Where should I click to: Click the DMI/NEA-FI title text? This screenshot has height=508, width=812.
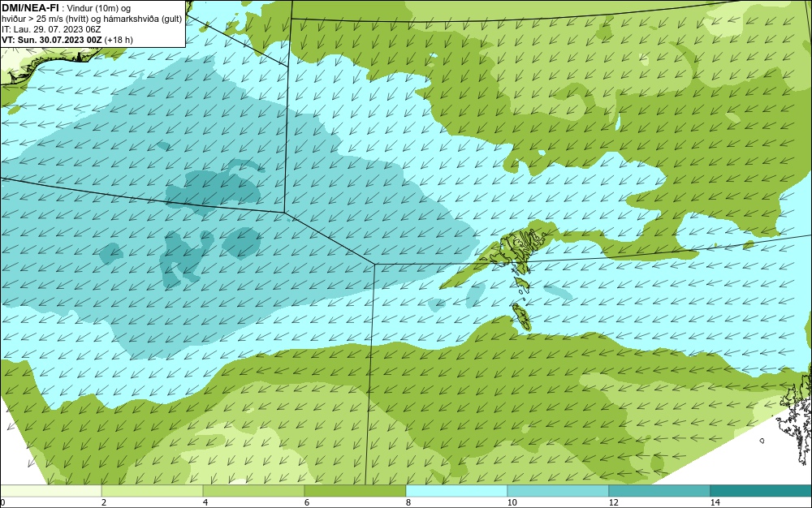coord(31,7)
